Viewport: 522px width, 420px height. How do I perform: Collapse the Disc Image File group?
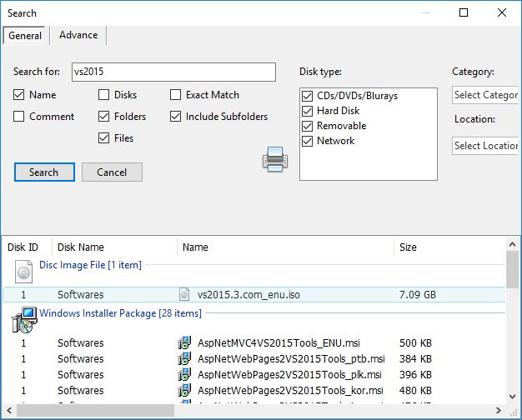(90, 265)
